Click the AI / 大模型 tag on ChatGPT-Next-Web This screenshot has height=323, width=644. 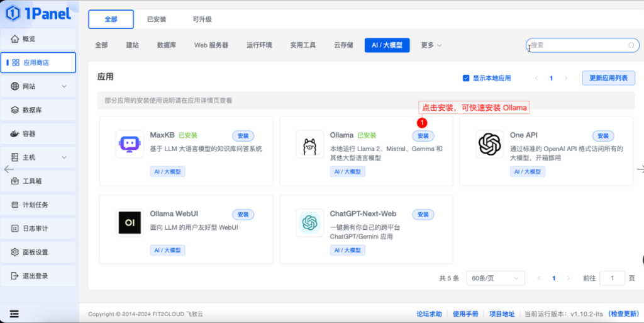pyautogui.click(x=347, y=250)
